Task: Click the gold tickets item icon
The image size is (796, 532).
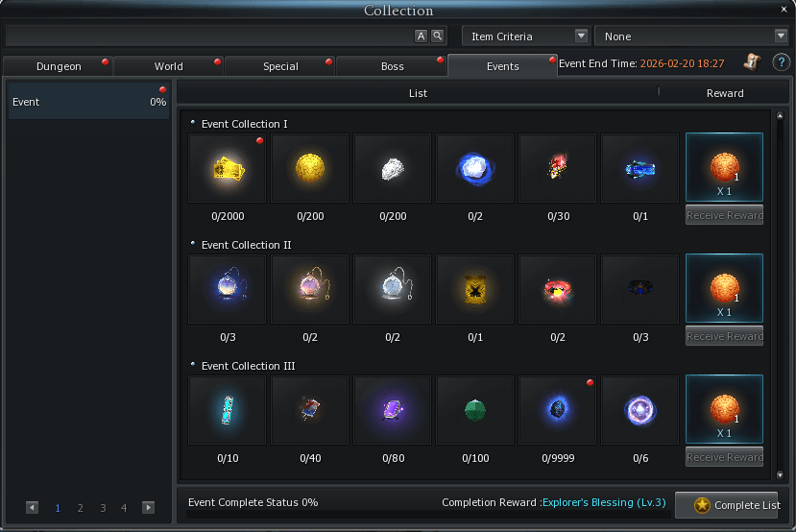Action: click(228, 169)
